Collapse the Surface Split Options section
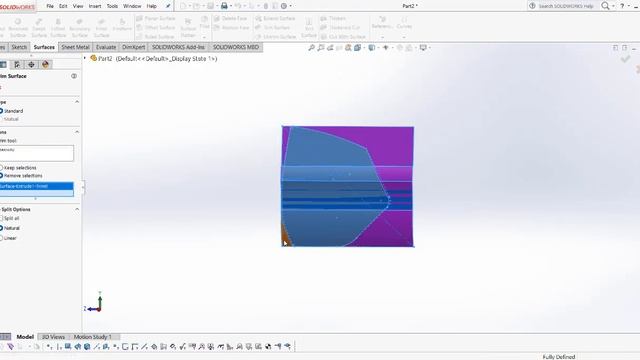This screenshot has width=640, height=360. [77, 209]
